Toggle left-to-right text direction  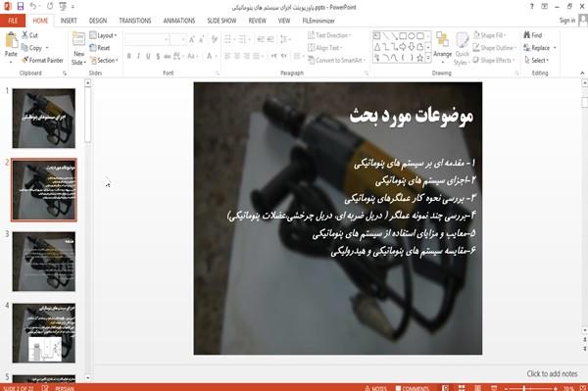click(274, 56)
